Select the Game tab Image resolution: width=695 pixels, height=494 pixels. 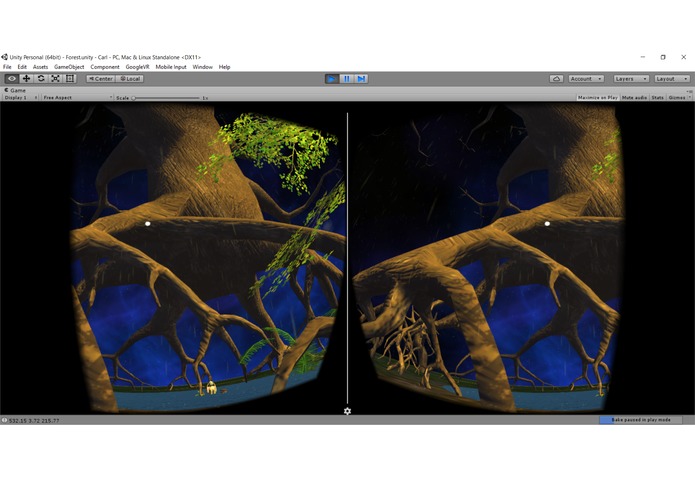click(x=15, y=90)
